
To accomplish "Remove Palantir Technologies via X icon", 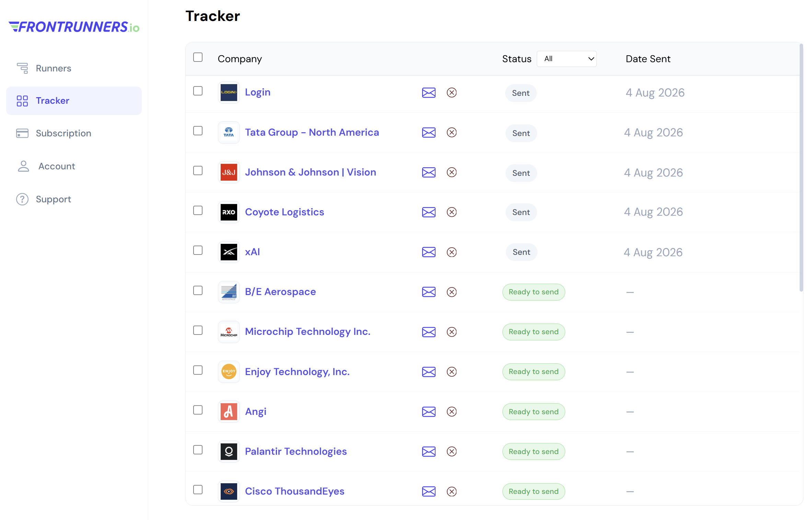I will pyautogui.click(x=452, y=452).
